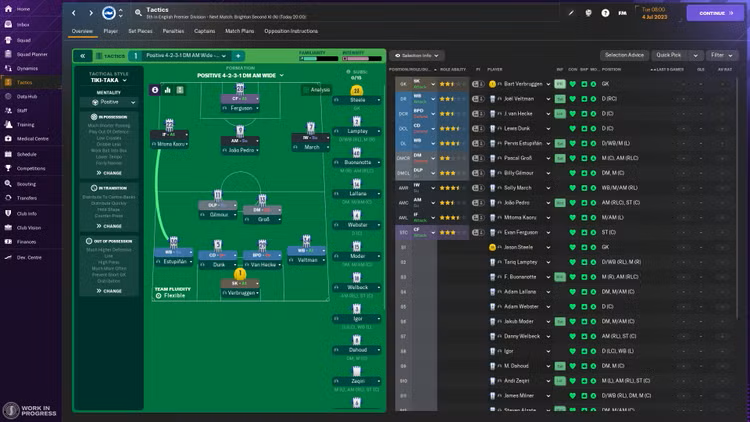This screenshot has height=422, width=750.
Task: Open the Filter dropdown
Action: coord(719,55)
